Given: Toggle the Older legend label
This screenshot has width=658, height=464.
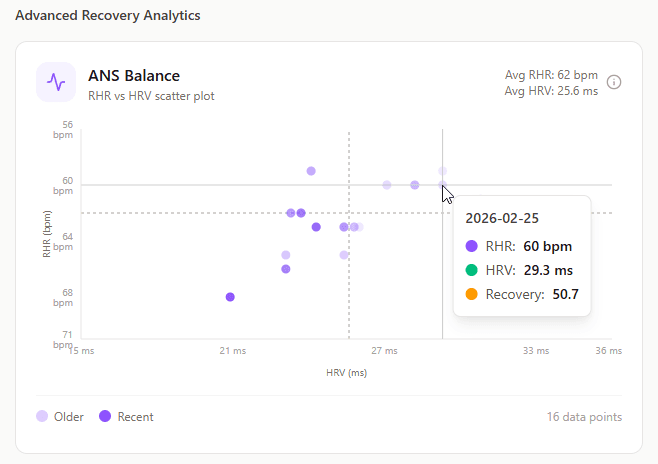Looking at the screenshot, I should [x=69, y=417].
